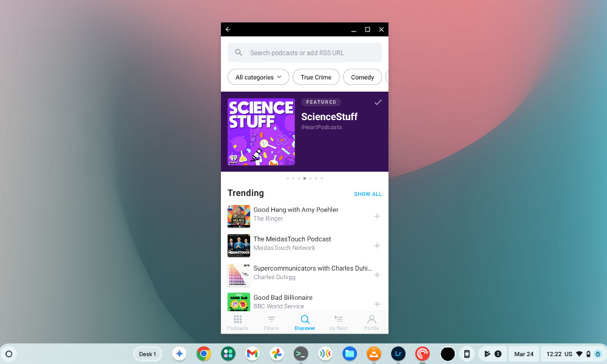
Task: Open Supercommunicators podcast artwork
Action: point(239,275)
